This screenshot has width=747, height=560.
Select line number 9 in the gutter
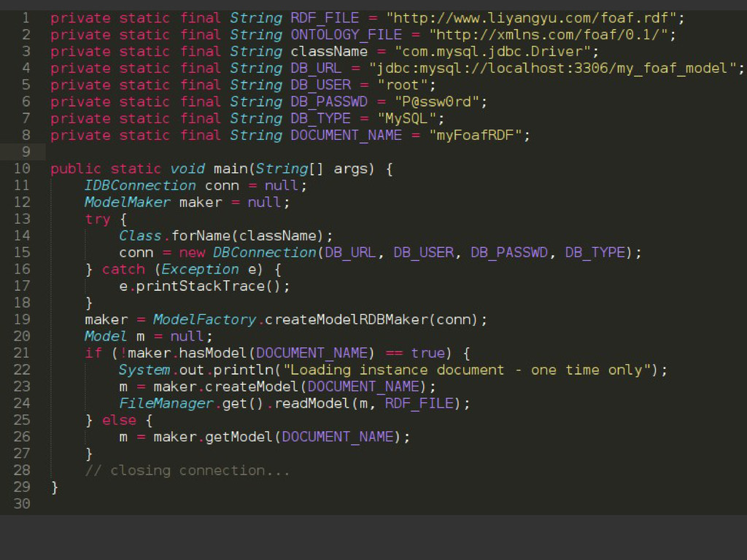tap(26, 152)
